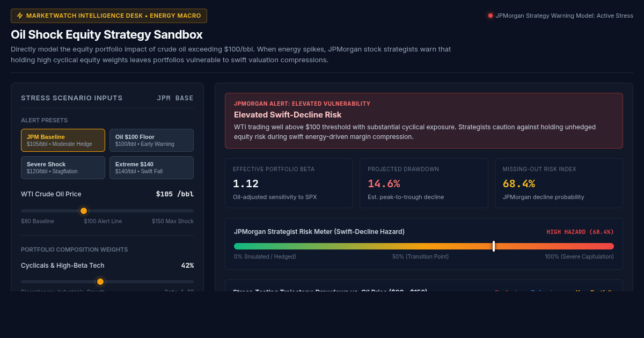This screenshot has width=644, height=338.
Task: Click the Projected Drawdown 14.6% value
Action: pyautogui.click(x=384, y=183)
